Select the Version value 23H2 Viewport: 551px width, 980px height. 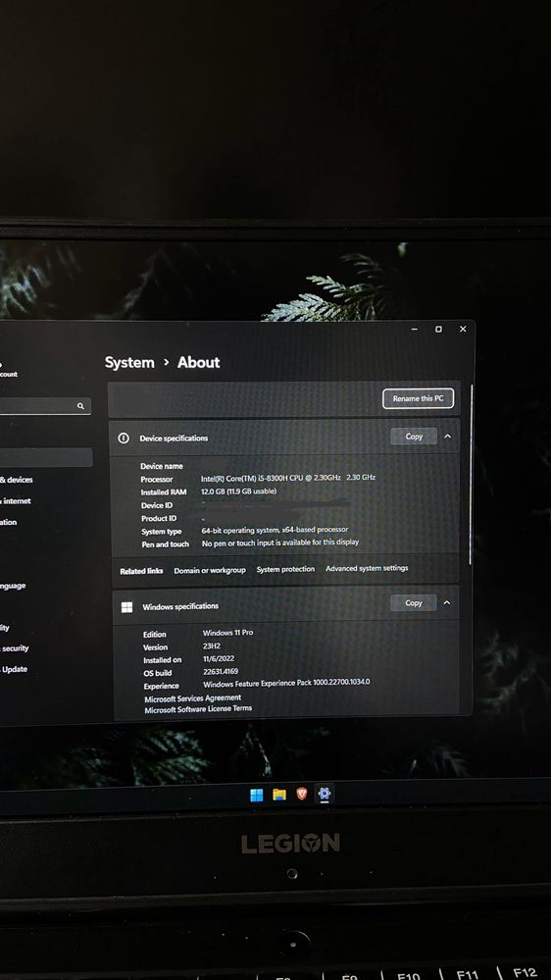tap(212, 646)
